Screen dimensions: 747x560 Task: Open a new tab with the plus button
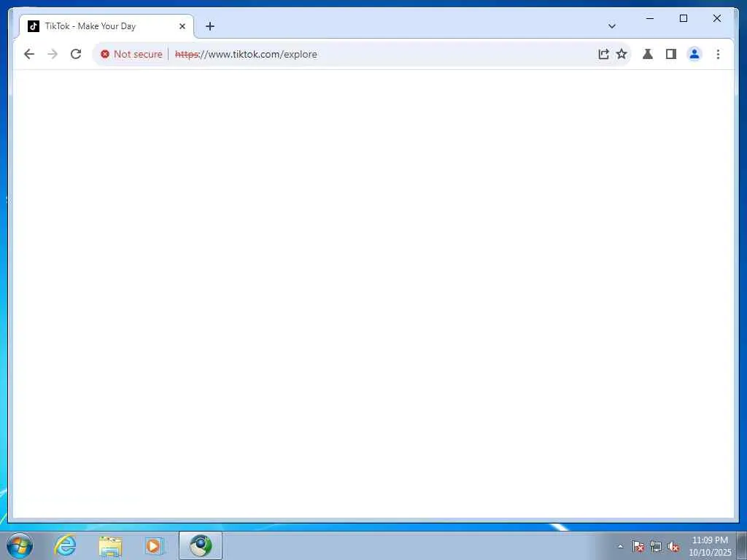209,26
